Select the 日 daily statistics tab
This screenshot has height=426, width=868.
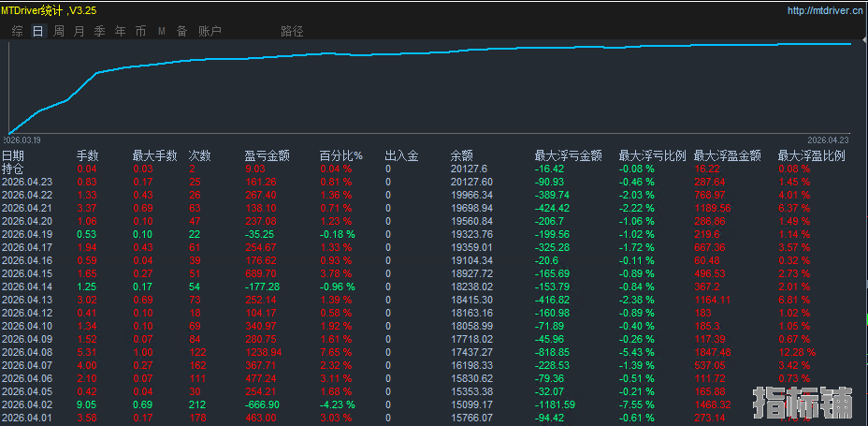[x=38, y=31]
